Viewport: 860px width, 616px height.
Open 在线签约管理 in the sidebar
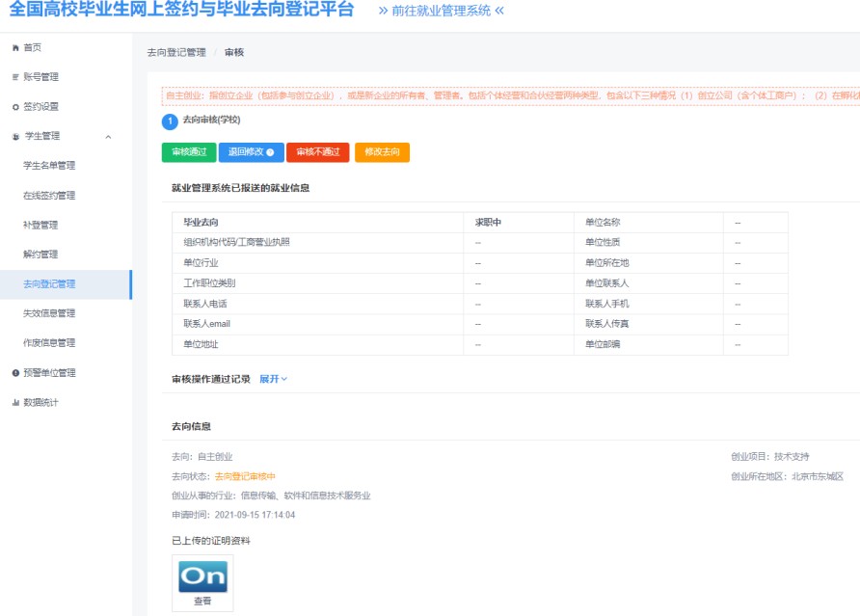(49, 196)
